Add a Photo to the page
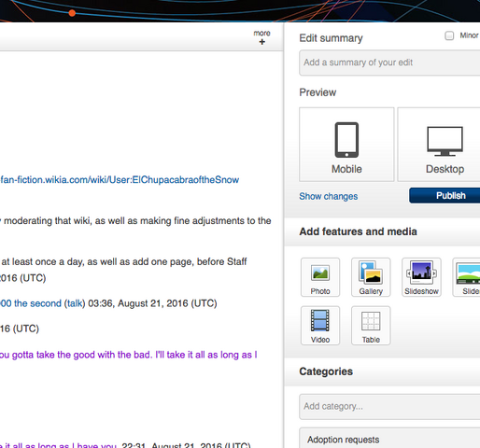 click(x=320, y=277)
